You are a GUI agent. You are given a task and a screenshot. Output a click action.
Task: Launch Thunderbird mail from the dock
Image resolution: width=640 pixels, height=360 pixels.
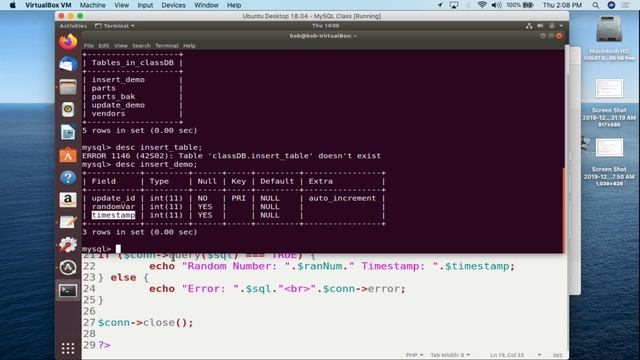tap(68, 65)
